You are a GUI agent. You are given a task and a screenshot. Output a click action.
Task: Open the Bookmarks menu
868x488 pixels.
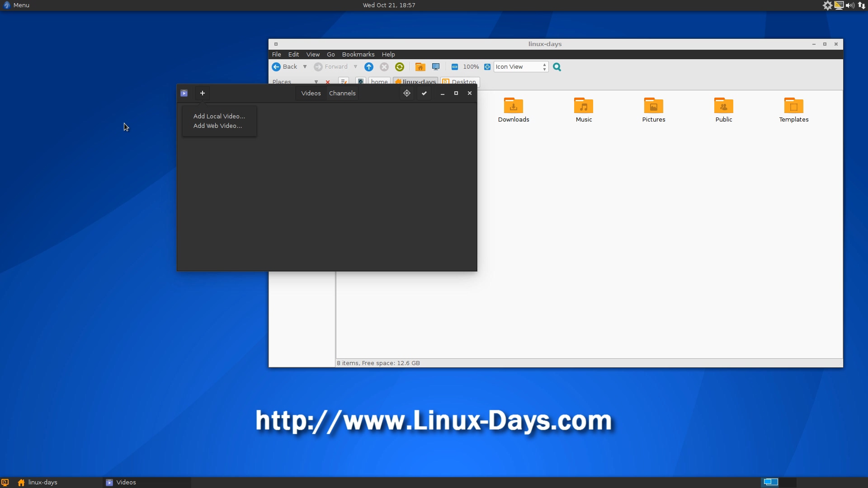tap(358, 54)
